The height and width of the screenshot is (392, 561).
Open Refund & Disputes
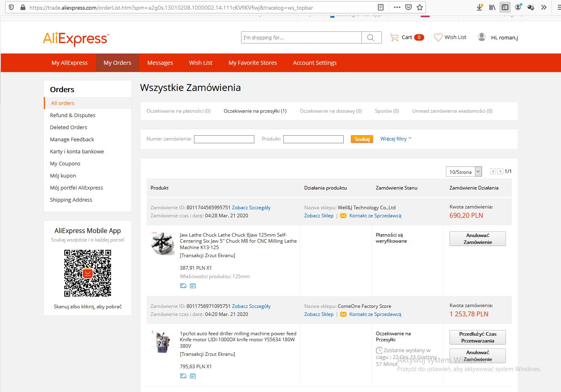pyautogui.click(x=72, y=115)
